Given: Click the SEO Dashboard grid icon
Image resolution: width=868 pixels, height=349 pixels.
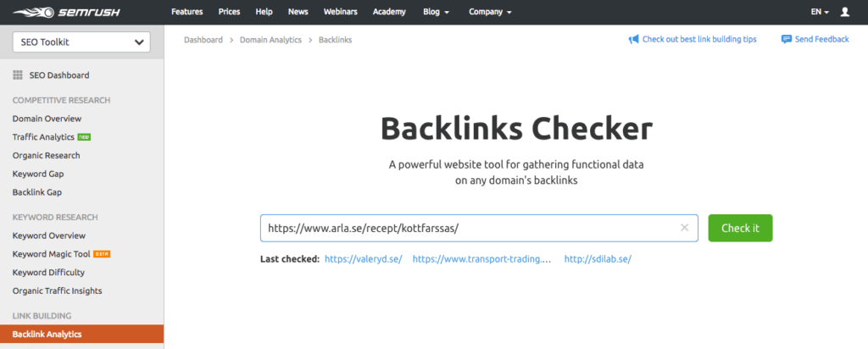Looking at the screenshot, I should [x=18, y=75].
